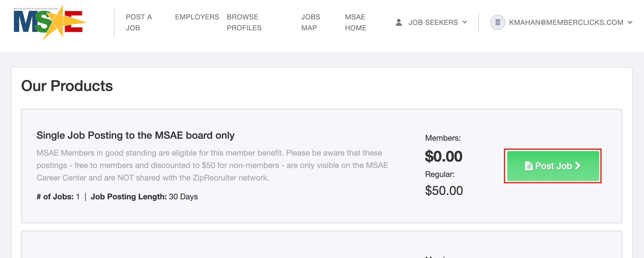Viewport: 644px width, 258px height.
Task: Click the $0.00 member price
Action: [444, 157]
